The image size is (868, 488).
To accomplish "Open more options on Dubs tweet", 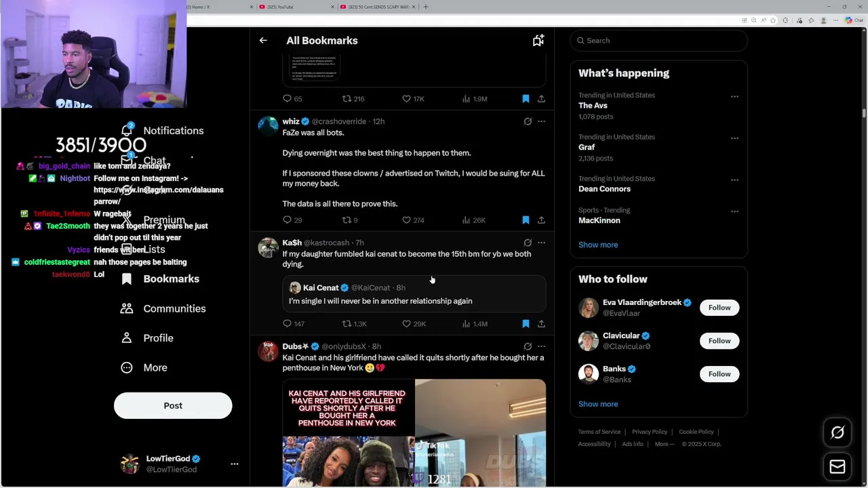I will pyautogui.click(x=541, y=346).
